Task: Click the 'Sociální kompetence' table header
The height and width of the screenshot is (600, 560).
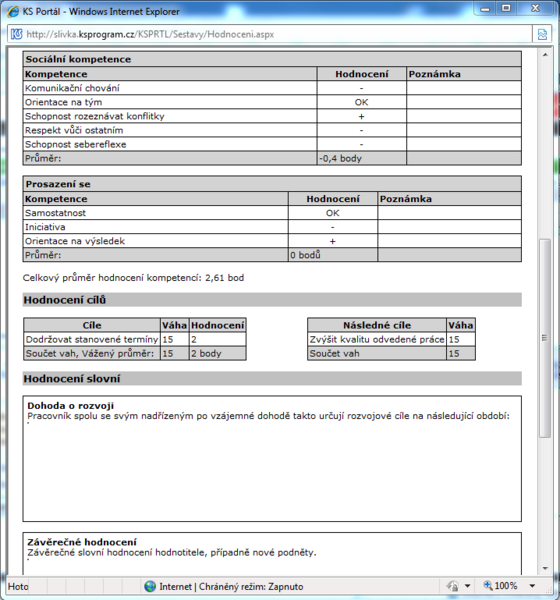Action: click(272, 59)
